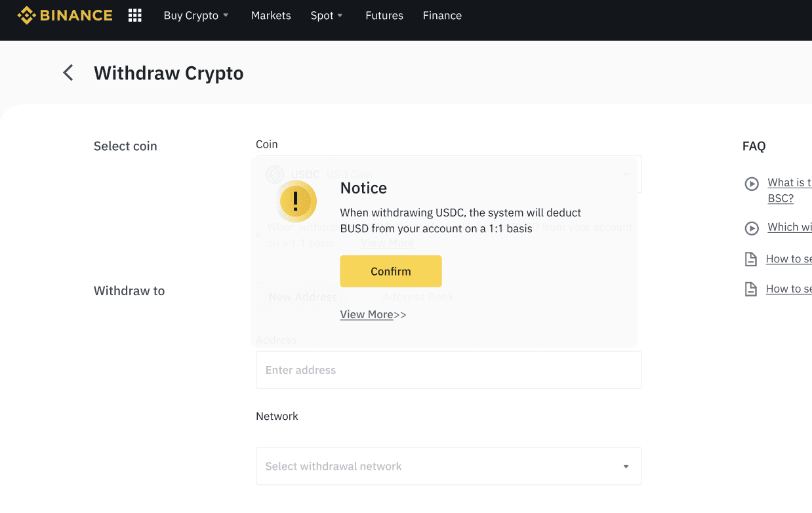Open the grid apps menu icon
Image resolution: width=812 pixels, height=513 pixels.
(135, 15)
